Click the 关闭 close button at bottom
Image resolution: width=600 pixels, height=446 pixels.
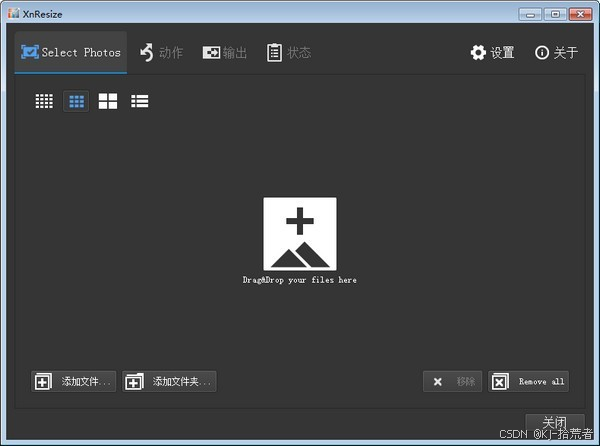point(554,423)
